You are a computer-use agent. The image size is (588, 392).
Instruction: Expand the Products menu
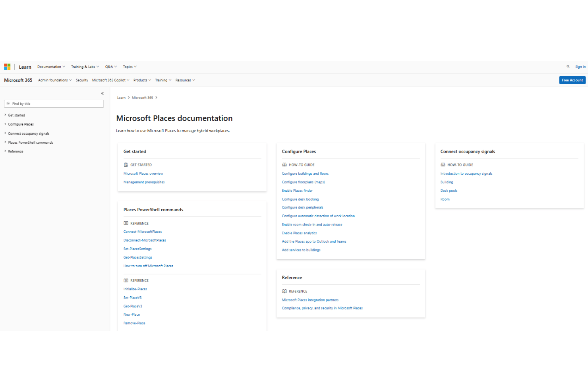click(x=142, y=80)
